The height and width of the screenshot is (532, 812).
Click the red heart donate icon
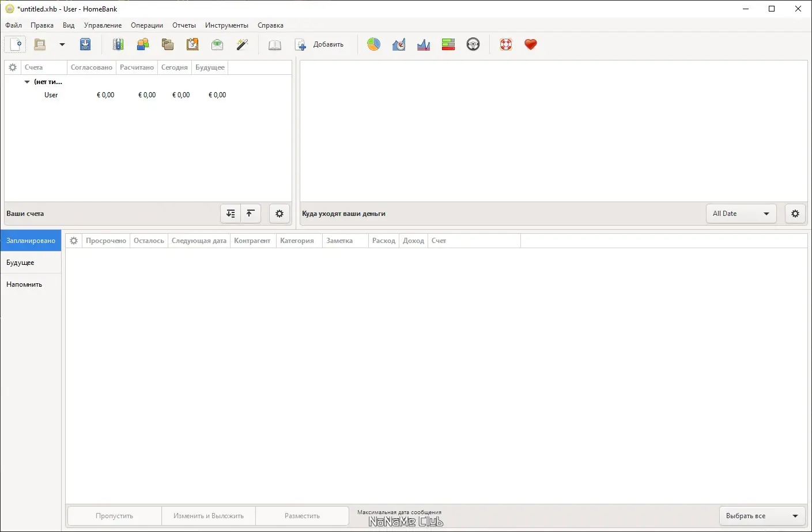coord(531,44)
